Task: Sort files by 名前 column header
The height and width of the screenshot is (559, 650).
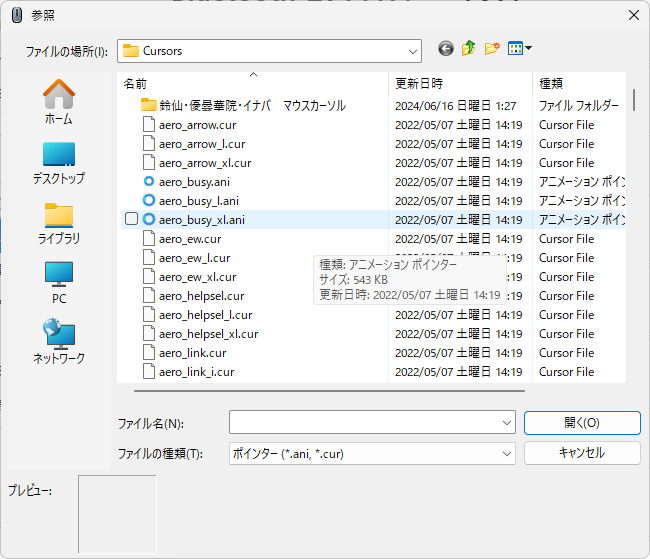Action: (253, 83)
